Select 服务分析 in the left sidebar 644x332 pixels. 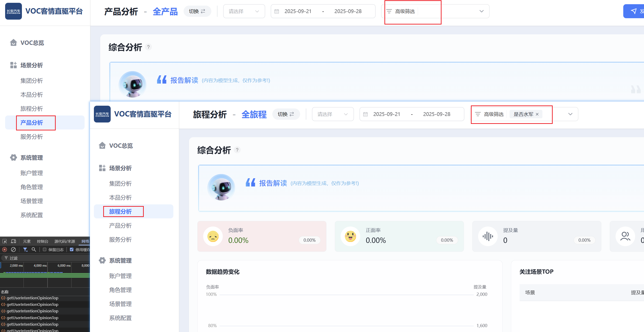[x=31, y=137]
